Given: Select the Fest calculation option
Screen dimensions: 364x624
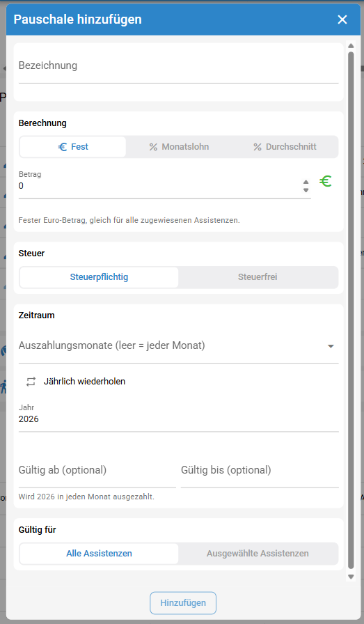Looking at the screenshot, I should (x=73, y=147).
